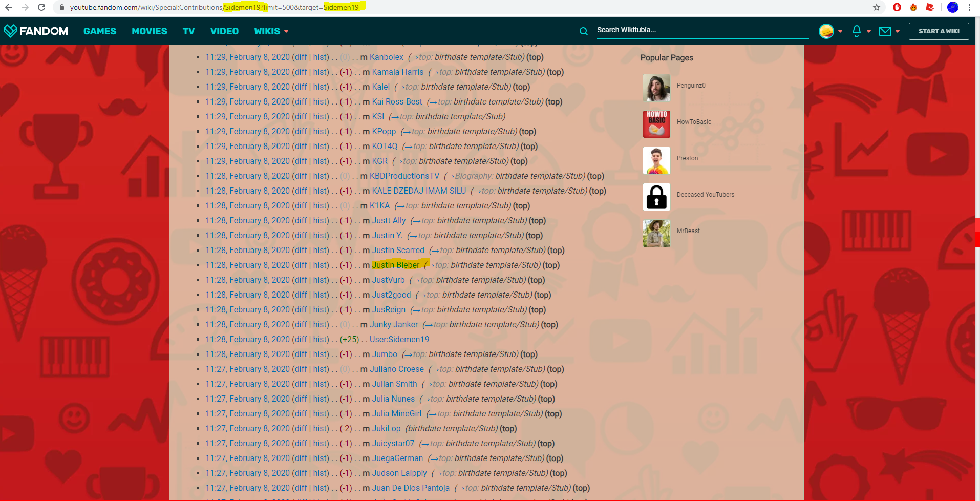Click timestamp link for JuegaGerman row
This screenshot has width=980, height=501.
(x=247, y=458)
